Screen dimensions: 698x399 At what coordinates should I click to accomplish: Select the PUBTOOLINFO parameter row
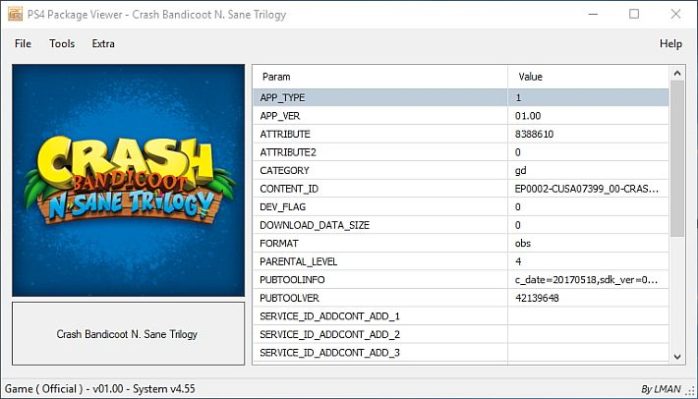(x=461, y=280)
